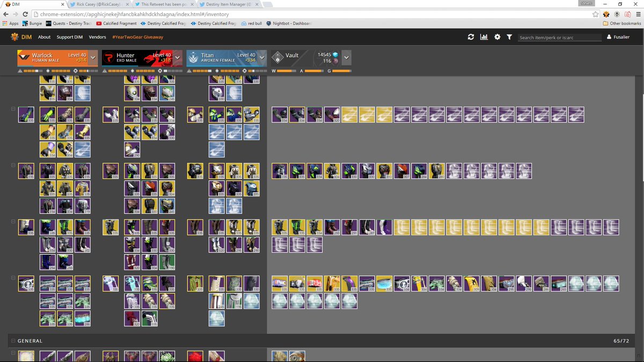Switch to This Retweet has been tab
Viewport: 644px width, 362px height.
click(162, 4)
